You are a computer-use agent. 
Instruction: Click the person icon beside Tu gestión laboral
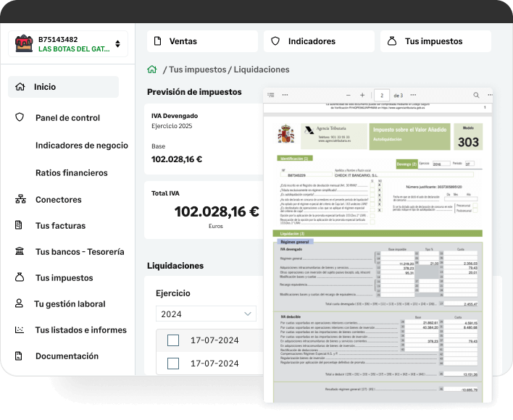click(x=19, y=303)
